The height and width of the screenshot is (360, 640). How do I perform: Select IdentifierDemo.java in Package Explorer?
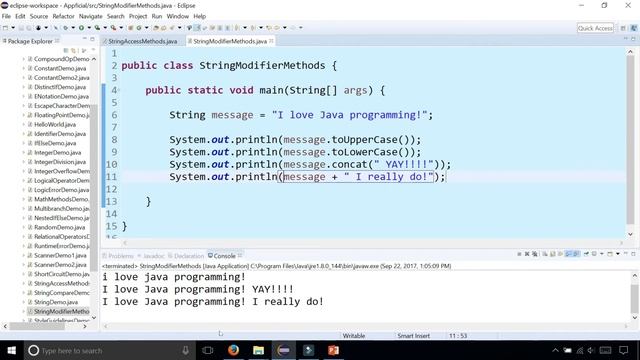click(60, 134)
